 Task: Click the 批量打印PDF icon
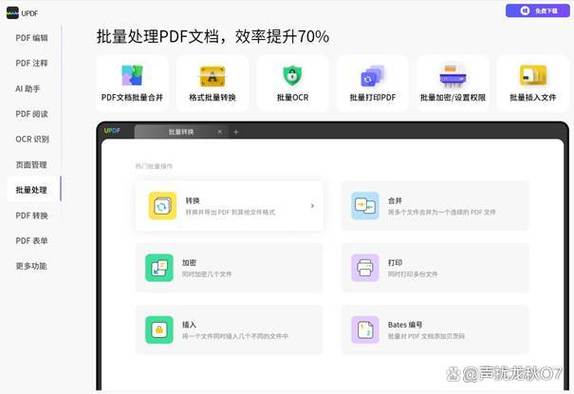(x=373, y=76)
